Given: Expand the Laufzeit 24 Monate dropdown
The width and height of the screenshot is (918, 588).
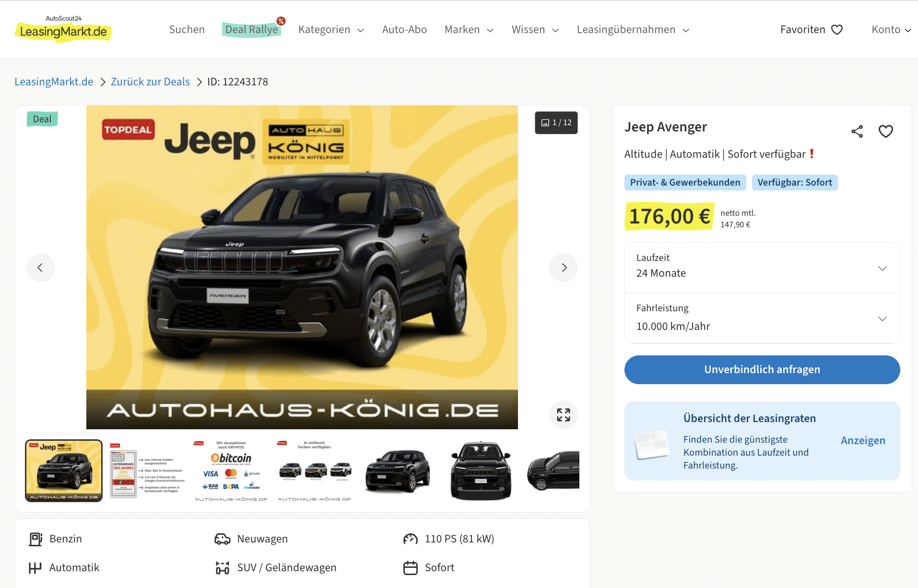Looking at the screenshot, I should point(762,268).
